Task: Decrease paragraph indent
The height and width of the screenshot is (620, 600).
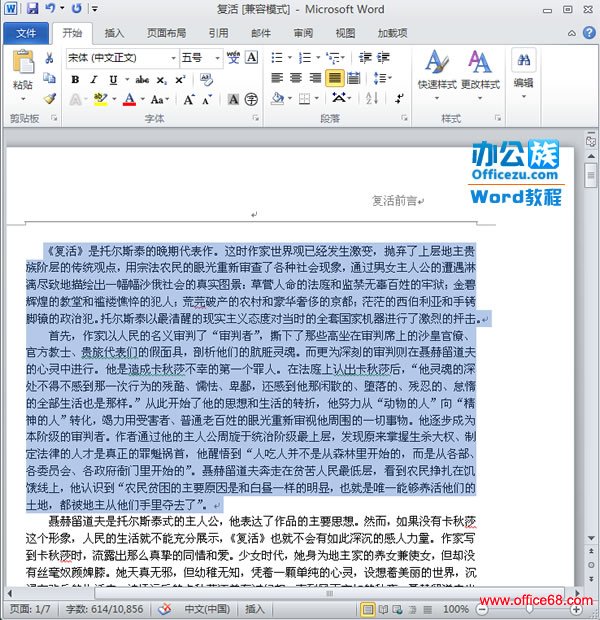Action: 365,58
